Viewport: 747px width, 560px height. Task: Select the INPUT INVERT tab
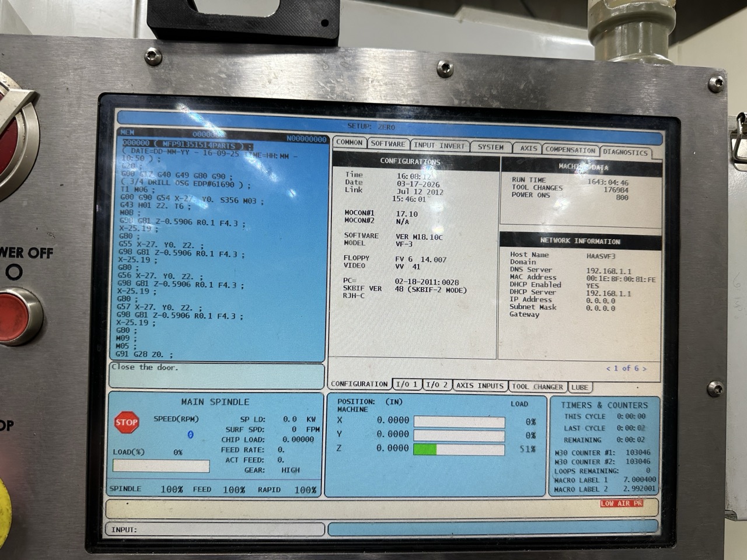pyautogui.click(x=439, y=146)
